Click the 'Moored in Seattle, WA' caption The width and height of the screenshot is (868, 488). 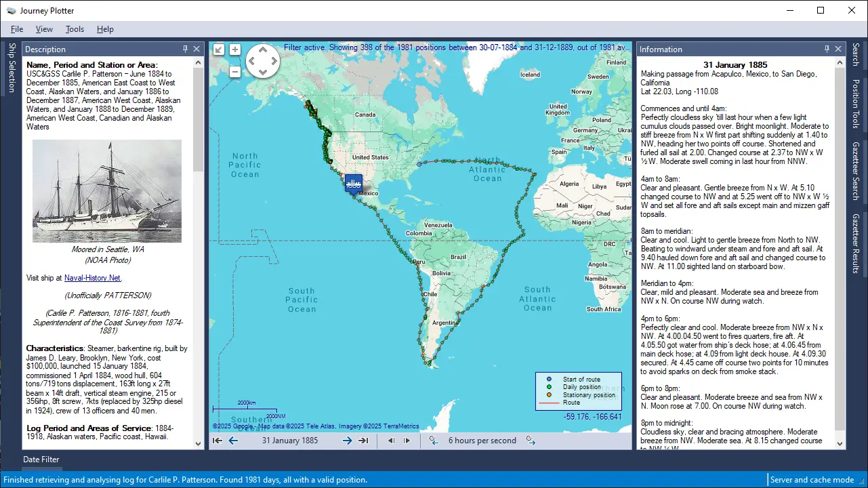pos(107,249)
